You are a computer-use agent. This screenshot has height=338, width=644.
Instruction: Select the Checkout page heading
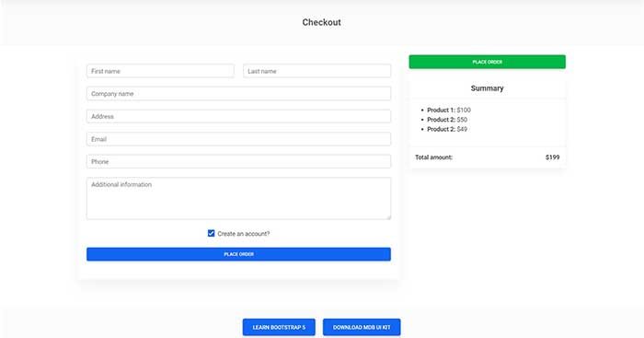click(322, 22)
